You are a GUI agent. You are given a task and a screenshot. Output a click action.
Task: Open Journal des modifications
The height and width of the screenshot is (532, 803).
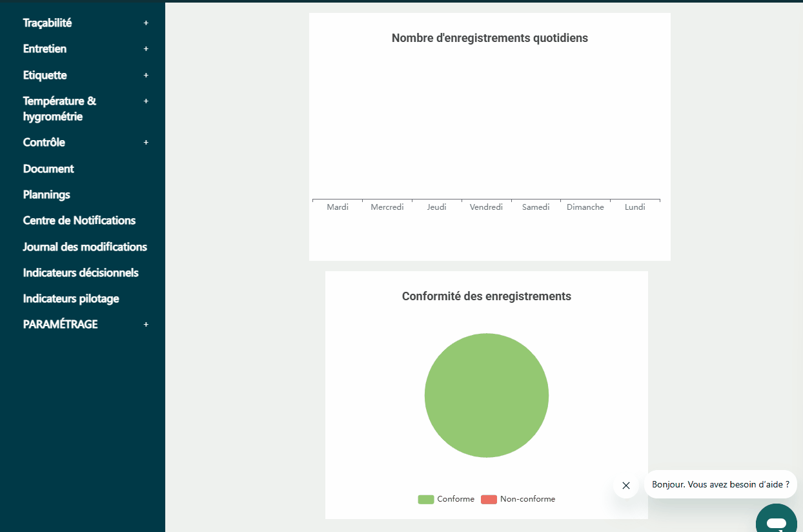[x=85, y=247]
